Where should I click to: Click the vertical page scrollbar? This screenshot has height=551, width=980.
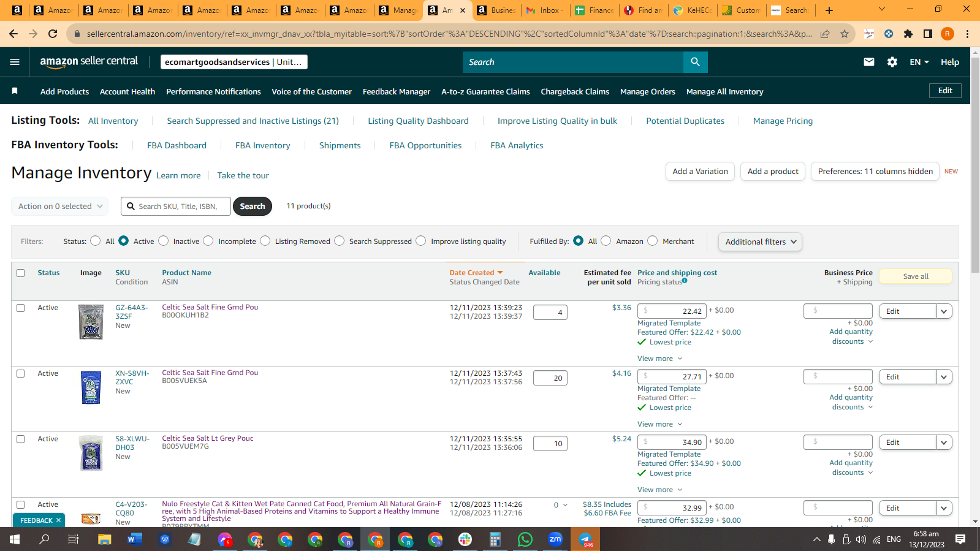(975, 165)
